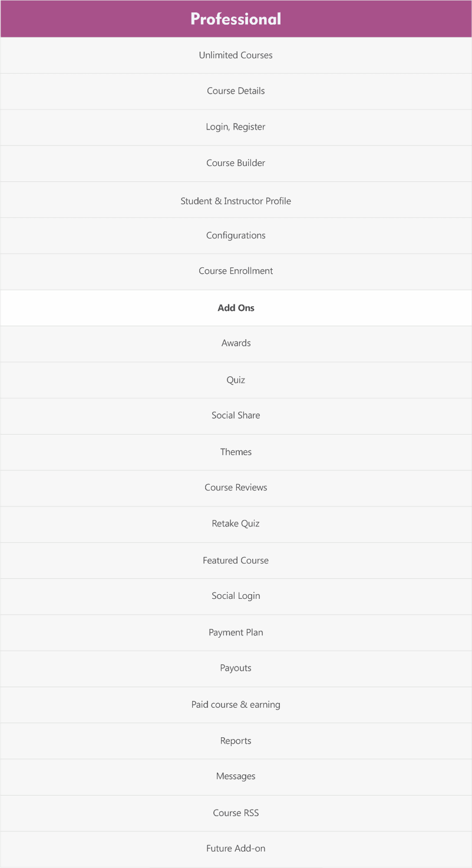Click the Retake Quiz add-on
Image resolution: width=472 pixels, height=868 pixels.
[x=236, y=524]
